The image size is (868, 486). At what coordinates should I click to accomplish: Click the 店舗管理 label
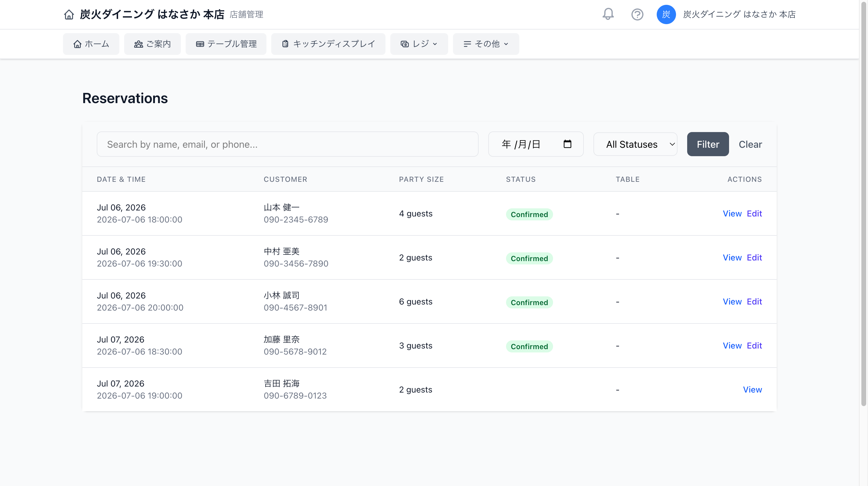coord(246,14)
